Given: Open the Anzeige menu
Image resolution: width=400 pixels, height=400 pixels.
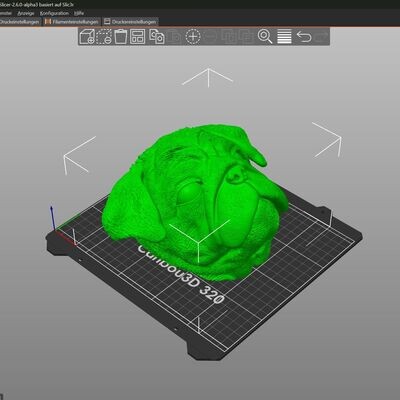Looking at the screenshot, I should [x=26, y=13].
